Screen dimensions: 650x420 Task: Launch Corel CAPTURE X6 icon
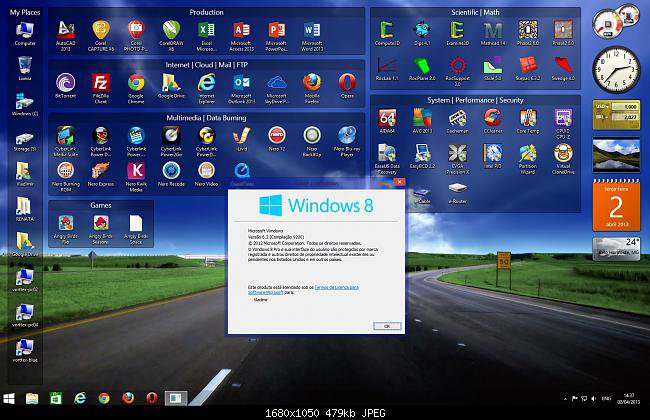pos(101,36)
